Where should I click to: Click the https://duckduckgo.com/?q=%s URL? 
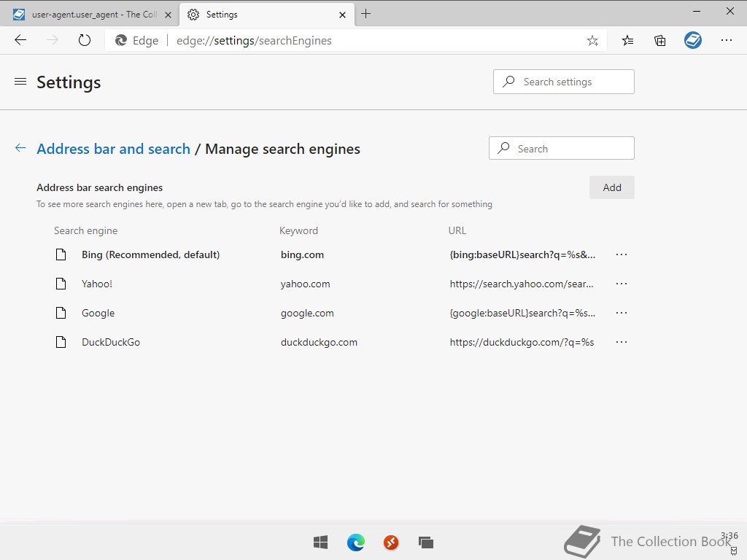click(x=522, y=342)
